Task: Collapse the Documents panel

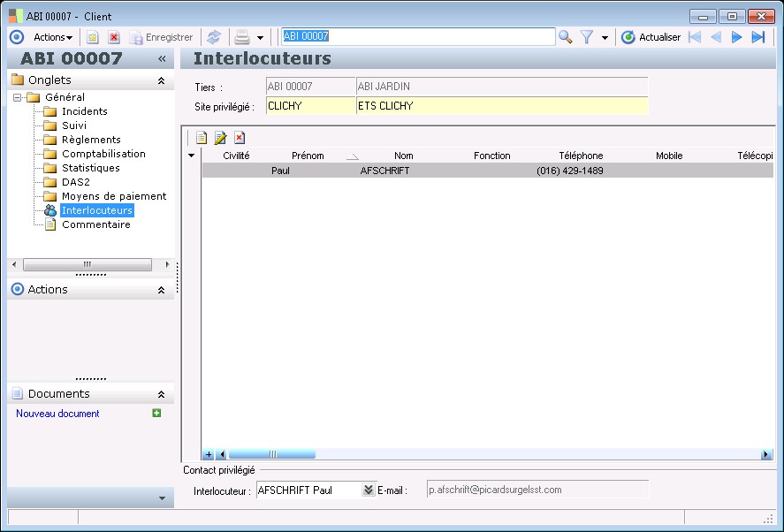Action: pyautogui.click(x=161, y=394)
